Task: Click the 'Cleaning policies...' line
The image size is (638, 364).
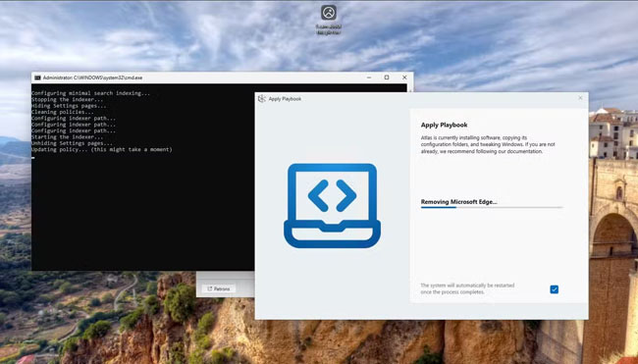Action: pos(63,112)
